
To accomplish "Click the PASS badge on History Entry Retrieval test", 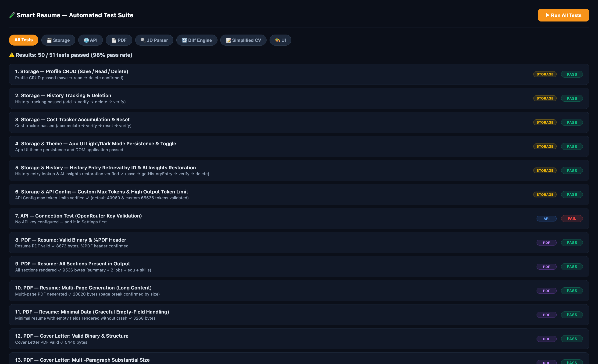I will pos(572,170).
